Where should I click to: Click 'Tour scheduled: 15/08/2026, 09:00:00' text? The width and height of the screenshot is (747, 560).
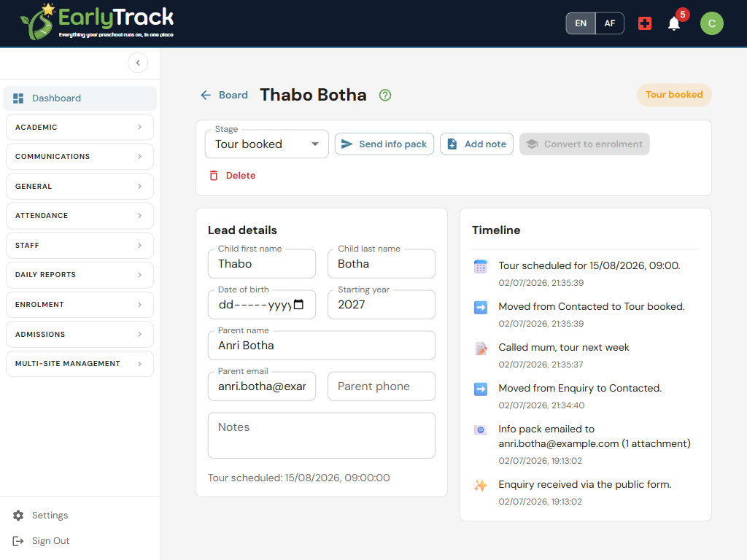tap(298, 478)
